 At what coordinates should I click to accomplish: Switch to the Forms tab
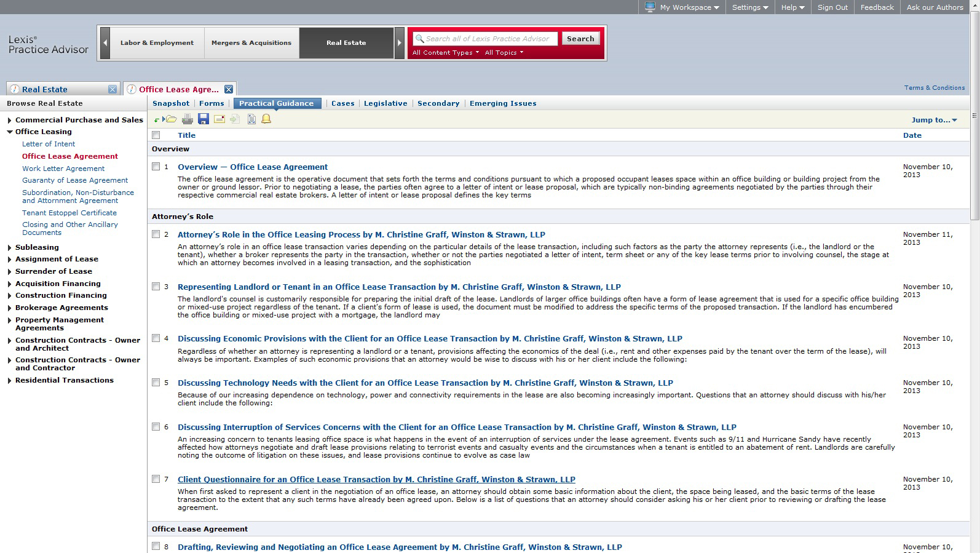[211, 103]
